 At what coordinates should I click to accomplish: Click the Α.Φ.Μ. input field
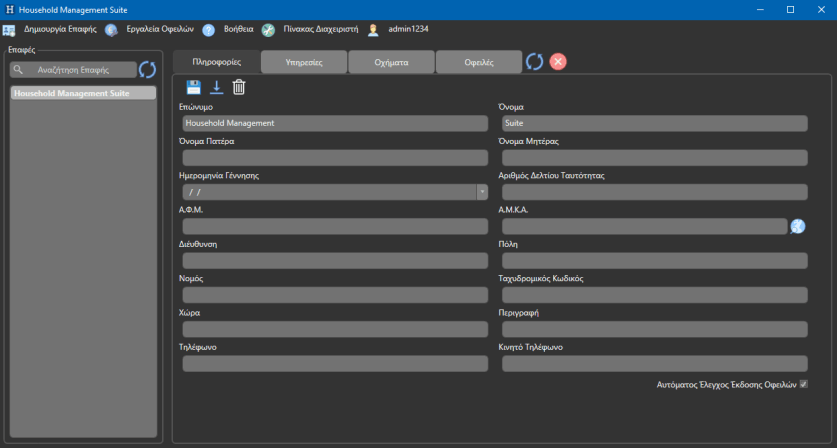point(335,226)
